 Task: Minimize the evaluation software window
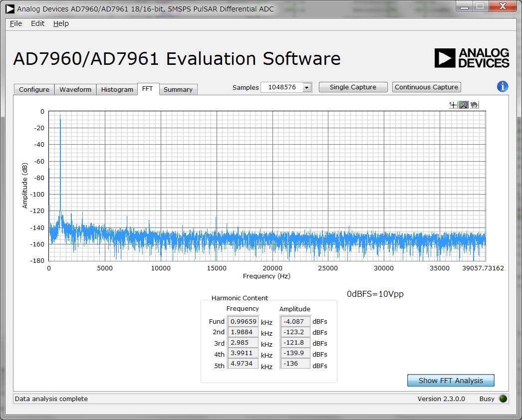(x=465, y=6)
